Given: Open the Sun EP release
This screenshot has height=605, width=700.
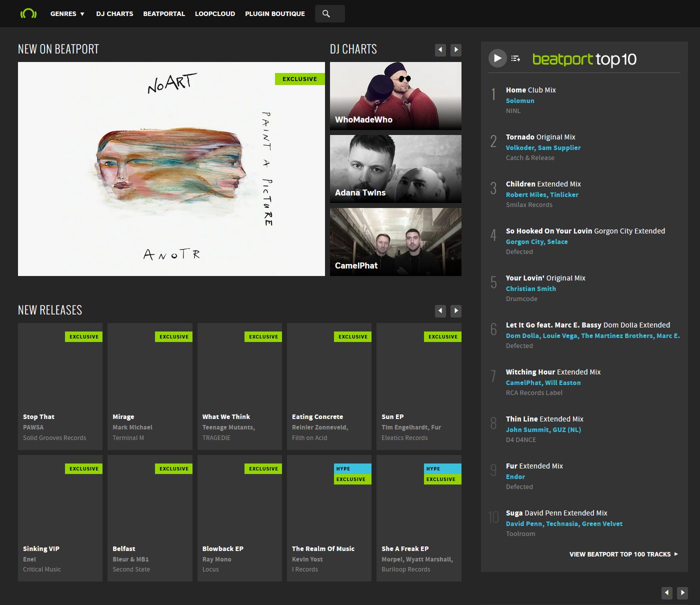Looking at the screenshot, I should pos(392,416).
